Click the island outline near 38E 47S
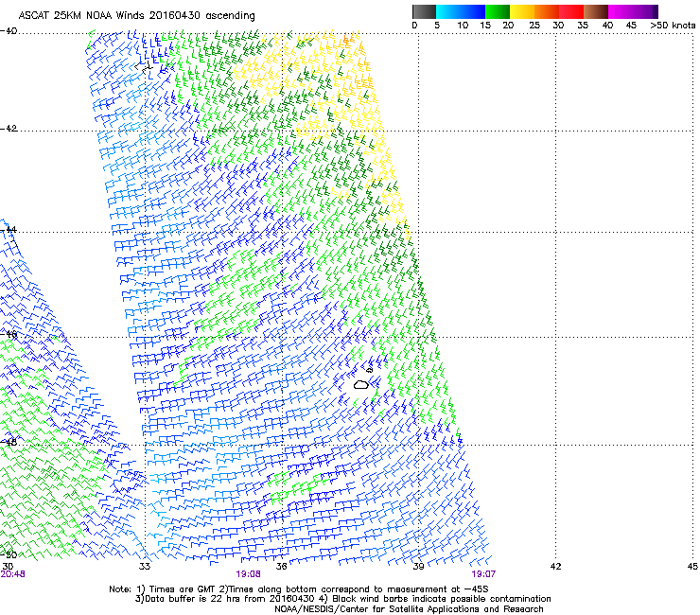The height and width of the screenshot is (615, 700). [x=360, y=384]
